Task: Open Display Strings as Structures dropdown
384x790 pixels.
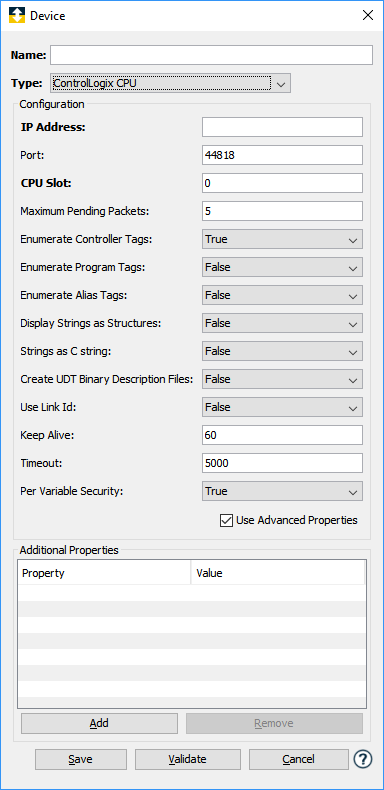Action: click(x=282, y=323)
